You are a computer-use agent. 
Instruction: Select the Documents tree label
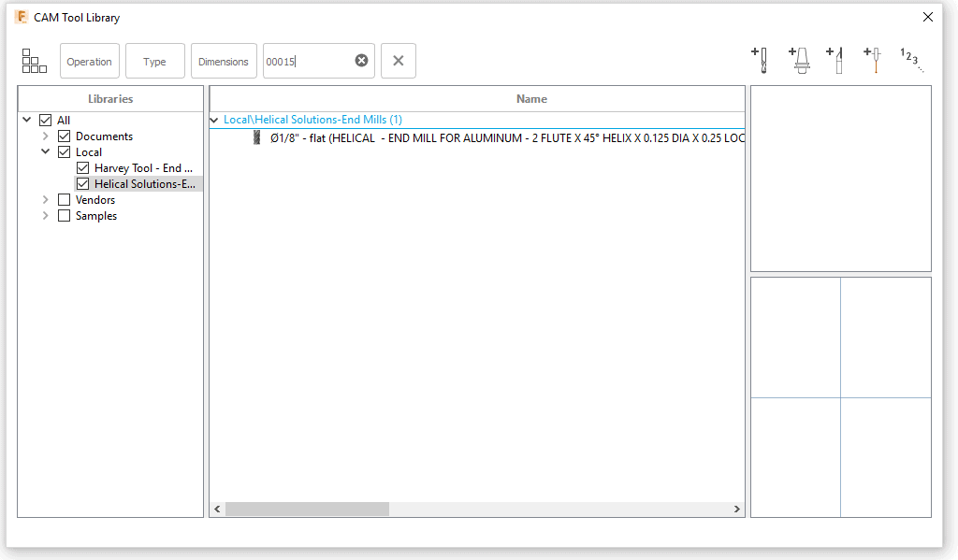pos(104,136)
